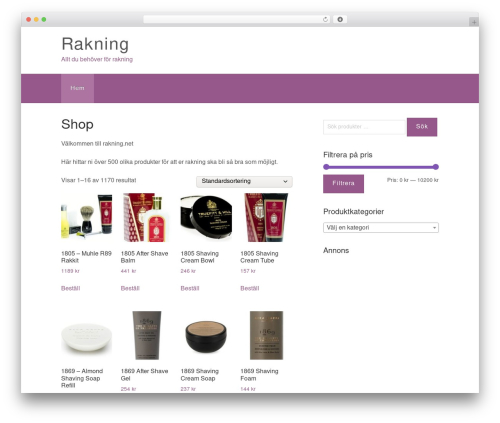Open a new browser tab with plus button
Image resolution: width=500 pixels, height=423 pixels.
pos(474,22)
